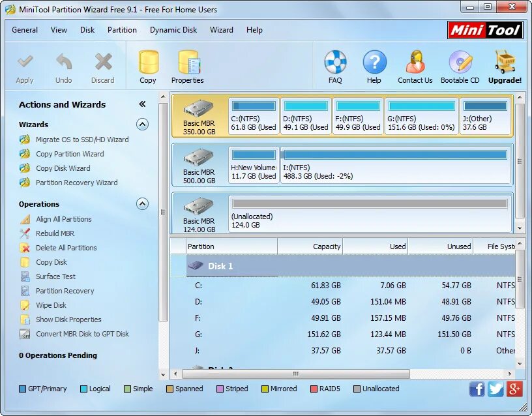Click the Migrate OS to SSD/HD Wizard icon
The width and height of the screenshot is (532, 416).
[x=24, y=140]
